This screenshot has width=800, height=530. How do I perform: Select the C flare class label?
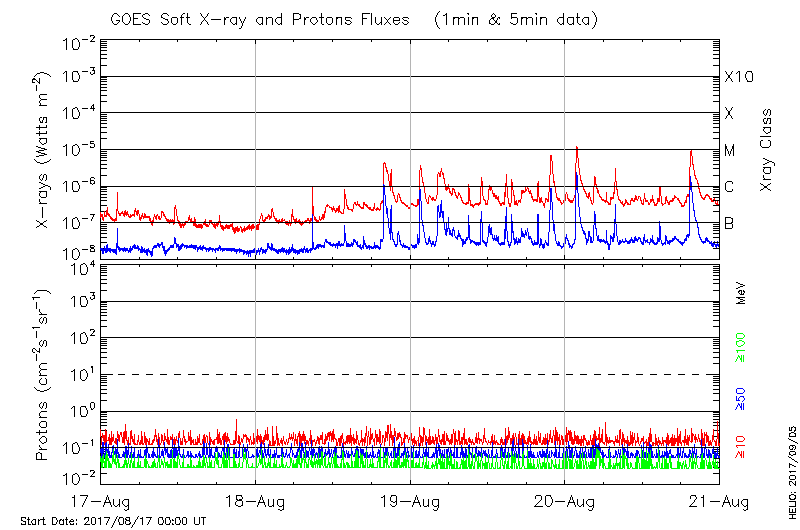[x=729, y=187]
